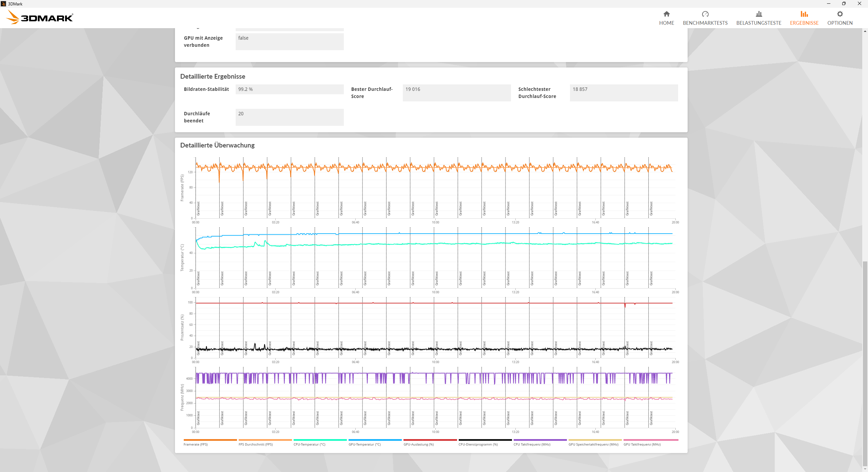Click the 3DMark logo
The image size is (868, 472).
point(40,17)
